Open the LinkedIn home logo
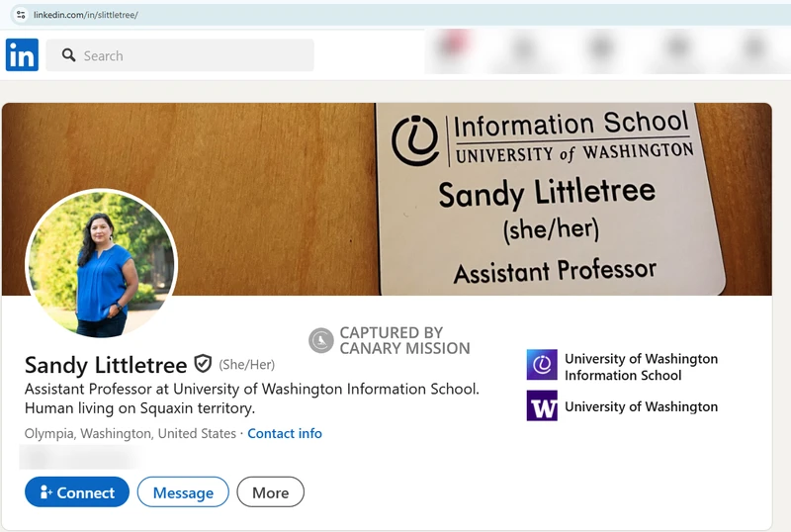791x532 pixels. point(22,55)
